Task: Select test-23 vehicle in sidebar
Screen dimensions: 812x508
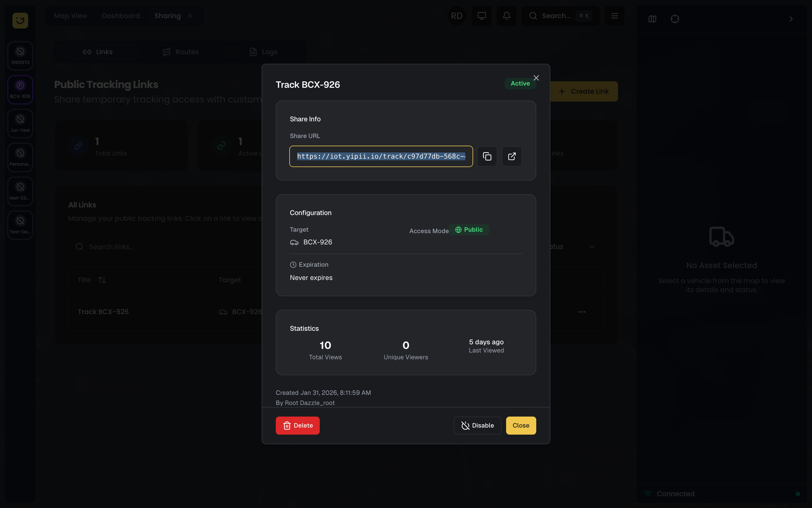Action: coord(20,192)
